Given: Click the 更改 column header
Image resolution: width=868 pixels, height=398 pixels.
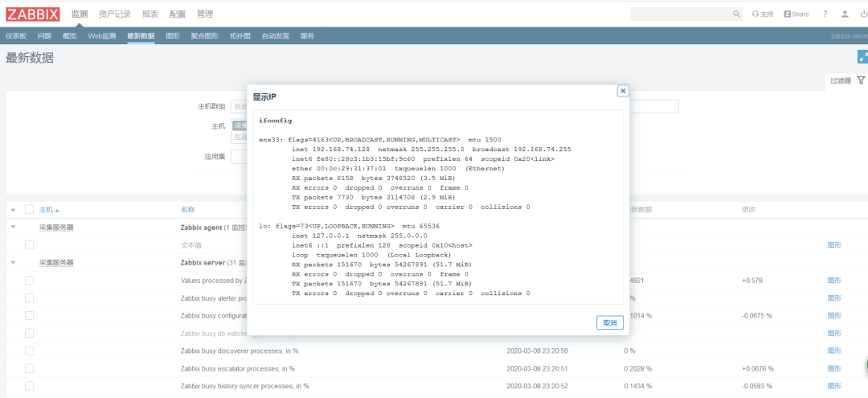Looking at the screenshot, I should click(749, 210).
